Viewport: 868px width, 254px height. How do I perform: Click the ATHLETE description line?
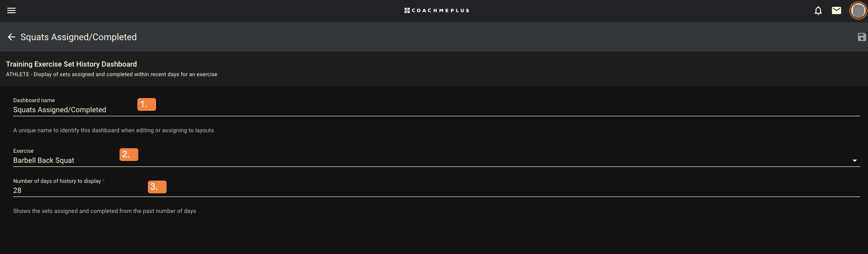(x=111, y=74)
